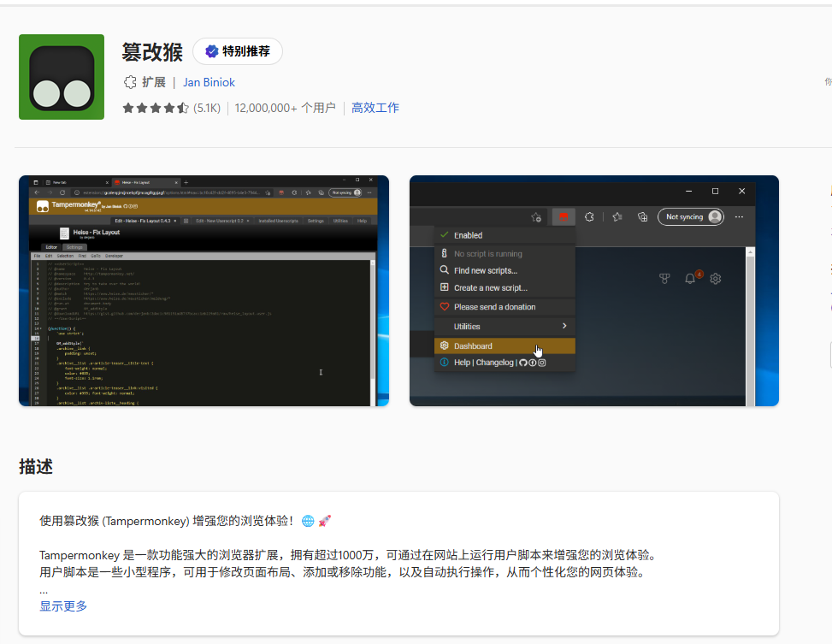Click the 12,000,000+ 个用户 text
This screenshot has height=644, width=832.
286,109
